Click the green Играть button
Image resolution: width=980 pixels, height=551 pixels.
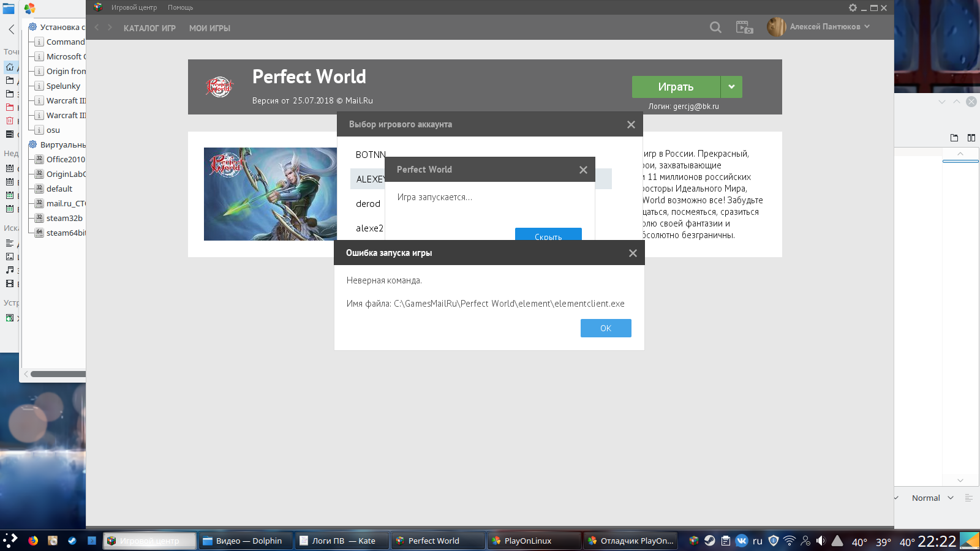[x=676, y=87]
